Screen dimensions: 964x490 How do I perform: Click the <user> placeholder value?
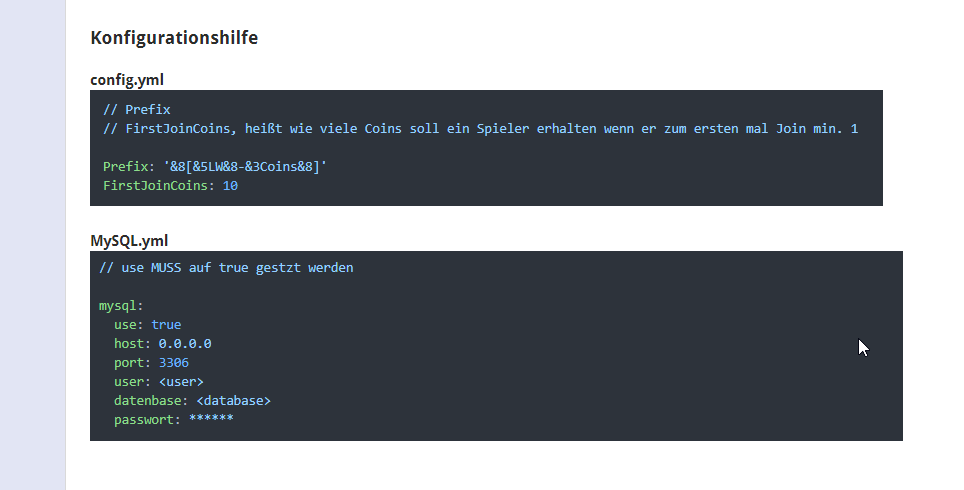click(x=181, y=382)
